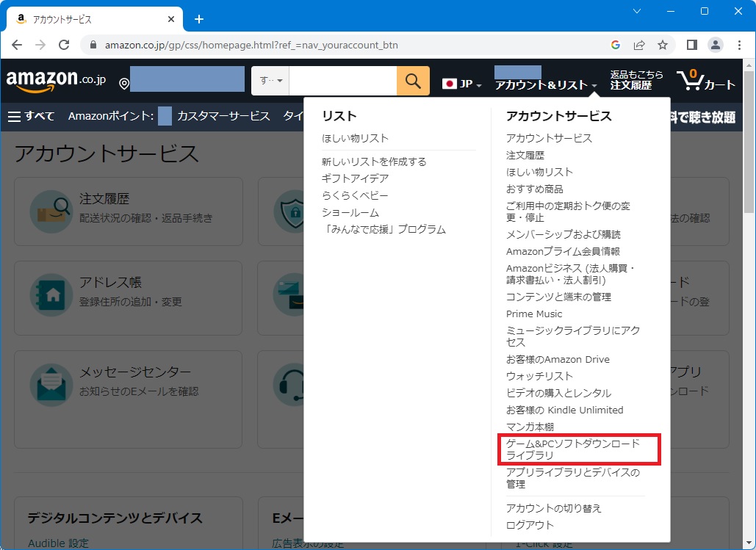756x550 pixels.
Task: Open the Audible 設定 link
Action: coord(58,543)
